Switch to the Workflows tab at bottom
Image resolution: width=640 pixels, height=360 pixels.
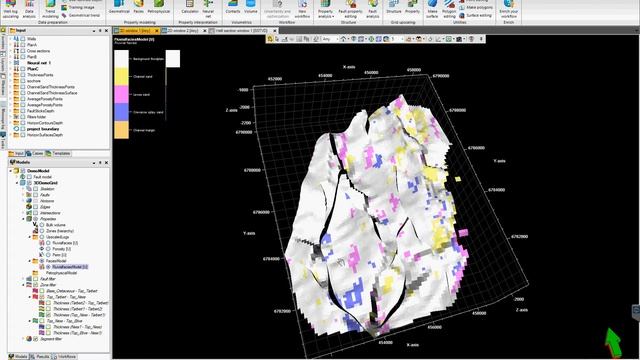[x=64, y=356]
